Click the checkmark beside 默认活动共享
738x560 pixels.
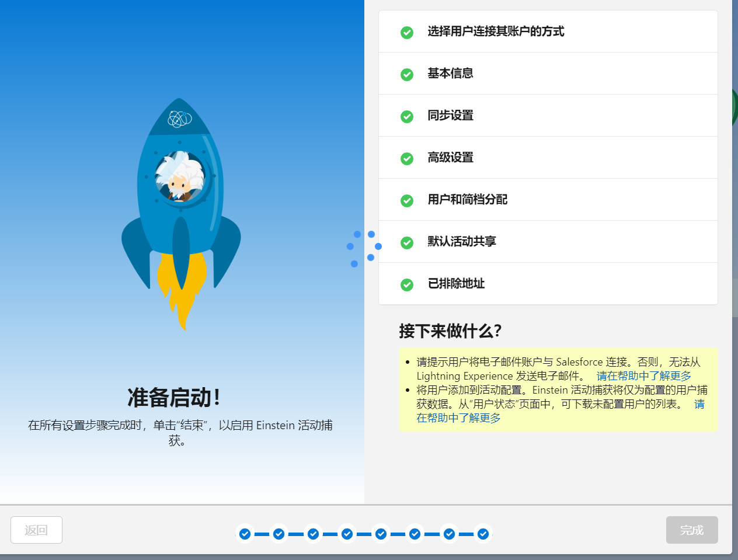point(406,242)
